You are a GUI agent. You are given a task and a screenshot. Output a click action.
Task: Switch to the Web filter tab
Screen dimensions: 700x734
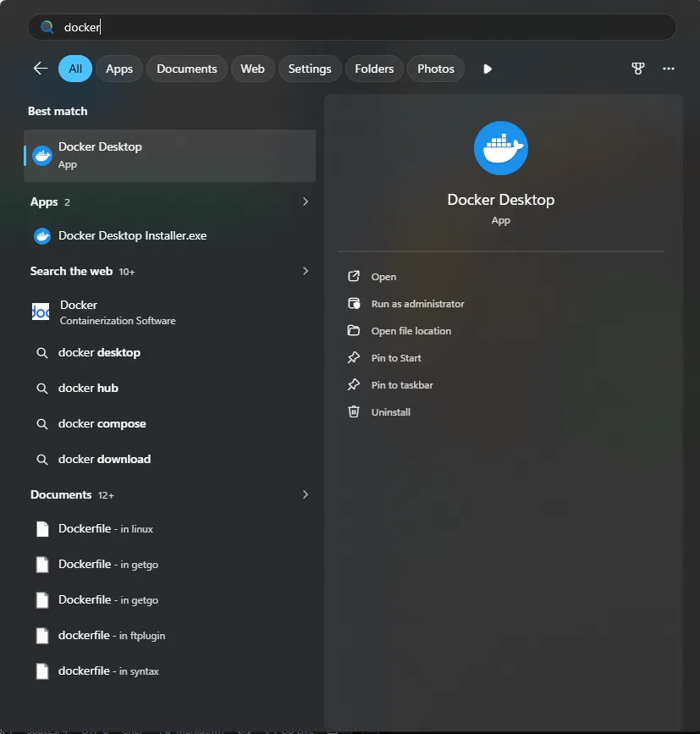tap(253, 69)
